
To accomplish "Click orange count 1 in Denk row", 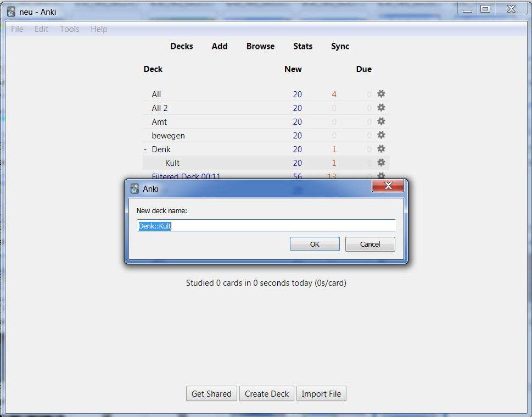I will [x=334, y=149].
